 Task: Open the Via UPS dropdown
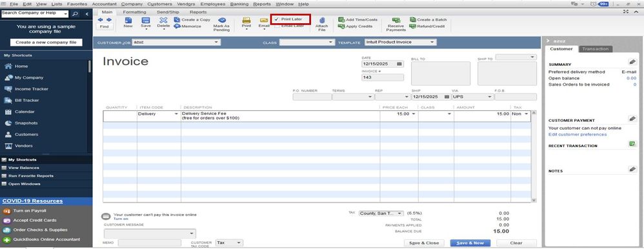point(490,97)
